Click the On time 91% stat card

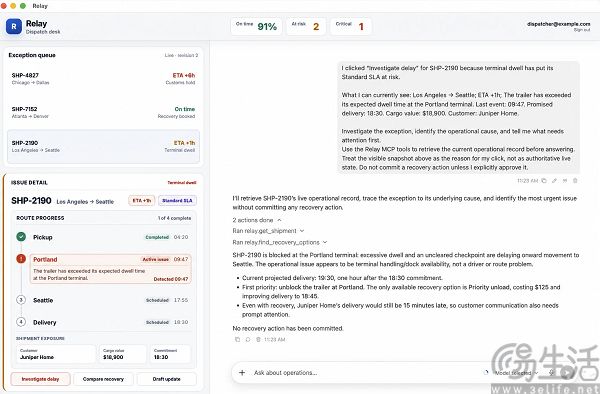tap(256, 26)
